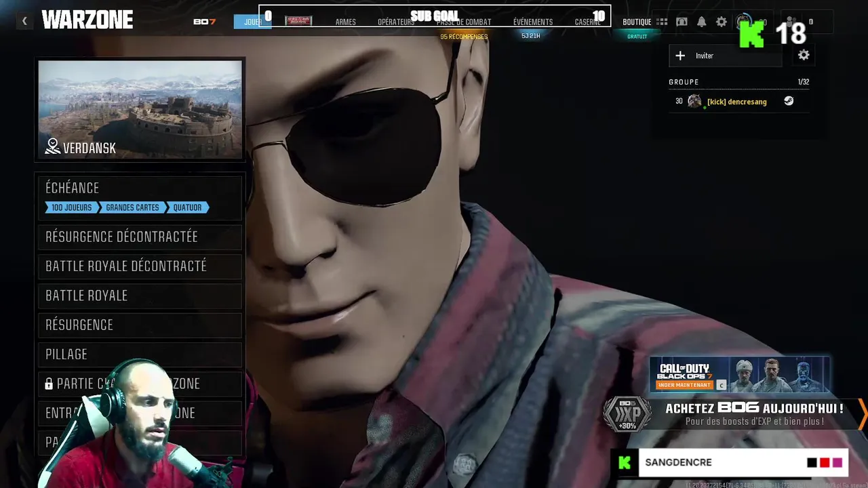
Task: Click the 95 Récompenses label
Action: 464,37
